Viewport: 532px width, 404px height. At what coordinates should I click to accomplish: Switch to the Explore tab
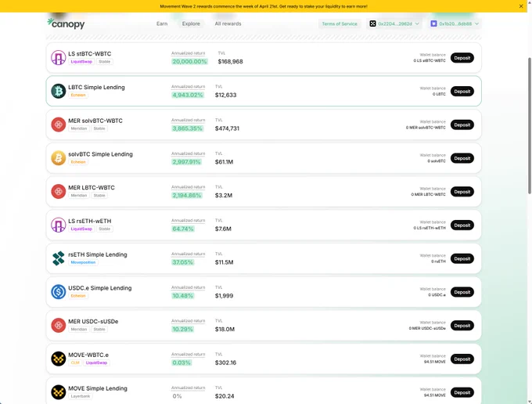coord(191,23)
